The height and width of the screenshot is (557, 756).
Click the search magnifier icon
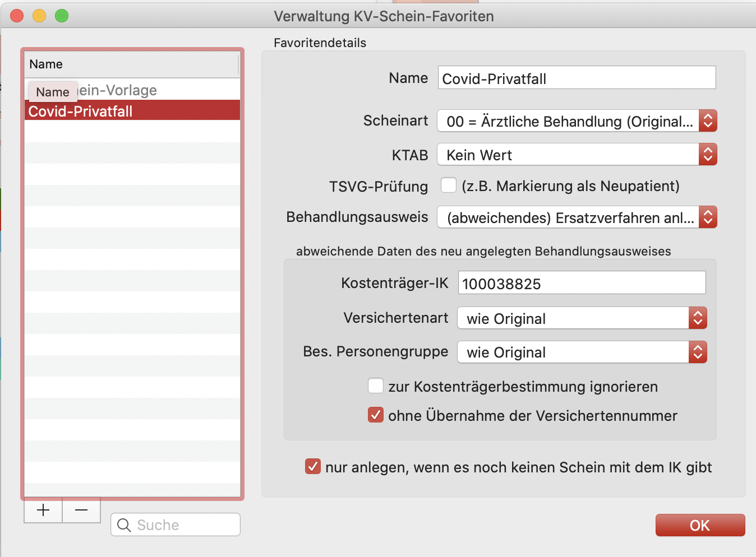click(x=124, y=525)
